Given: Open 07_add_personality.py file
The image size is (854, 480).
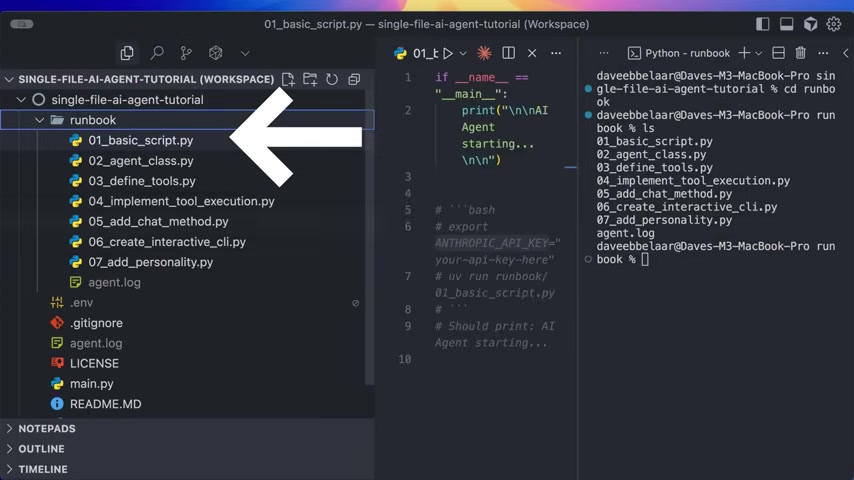Looking at the screenshot, I should coord(150,262).
